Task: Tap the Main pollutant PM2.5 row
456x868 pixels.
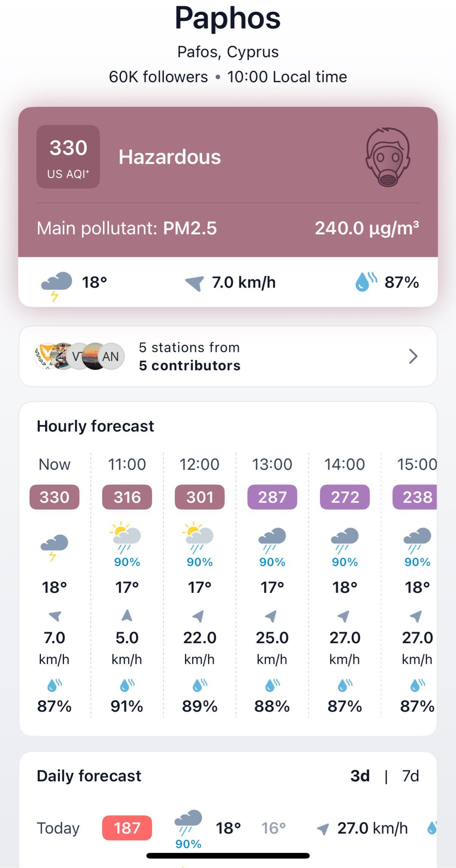Action: coord(228,228)
